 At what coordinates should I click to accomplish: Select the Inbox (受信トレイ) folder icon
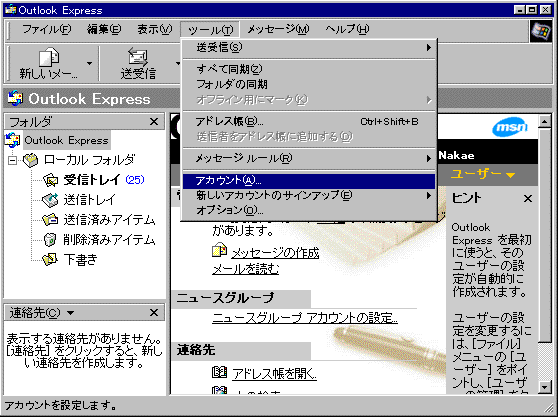coord(50,180)
